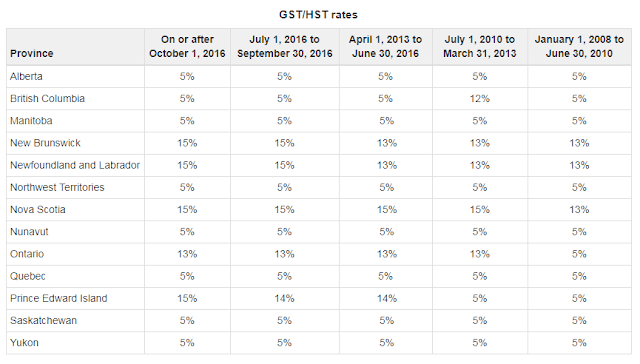Select the 'January 1, 2008 to June 30, 2010' header
The image size is (640, 364).
pos(579,47)
